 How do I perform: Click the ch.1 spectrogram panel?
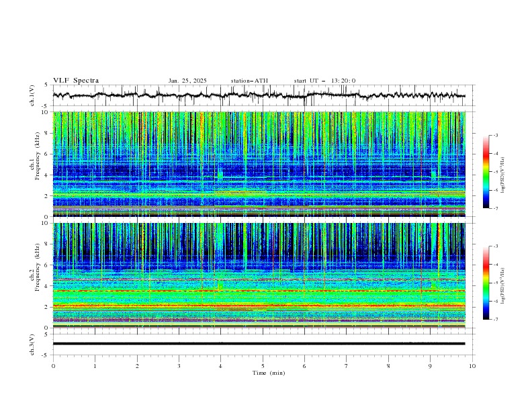pos(259,164)
